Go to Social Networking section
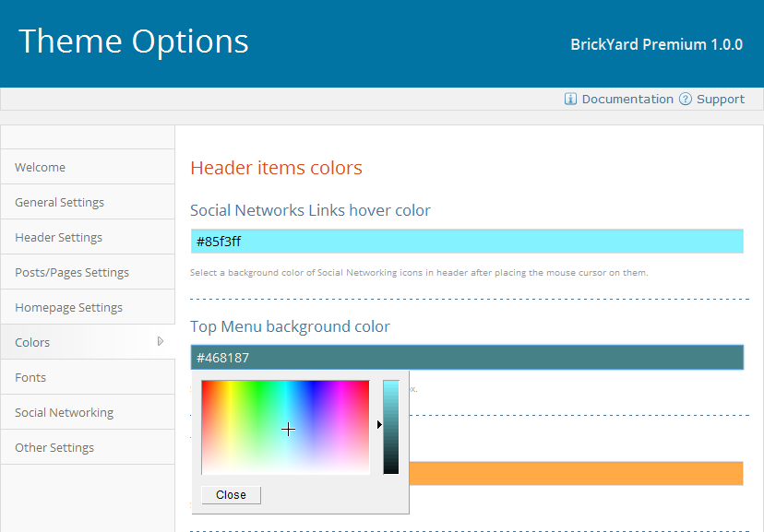 [88, 412]
